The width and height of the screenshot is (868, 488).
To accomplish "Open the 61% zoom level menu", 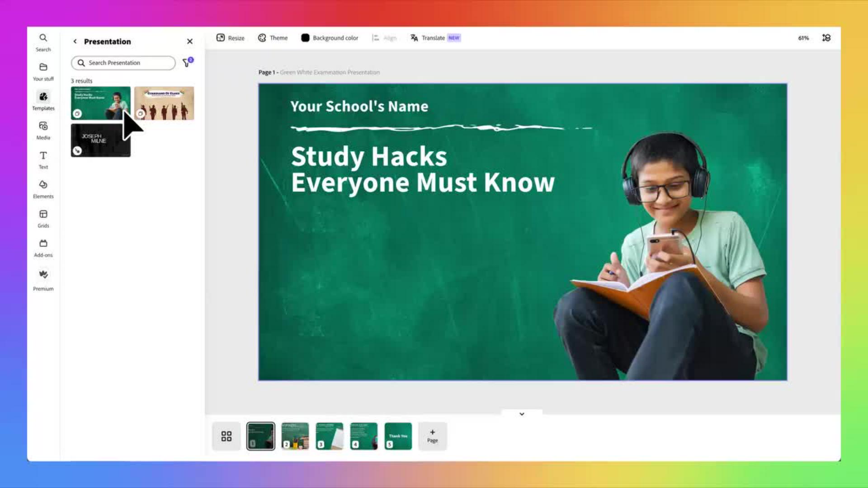I will tap(803, 38).
